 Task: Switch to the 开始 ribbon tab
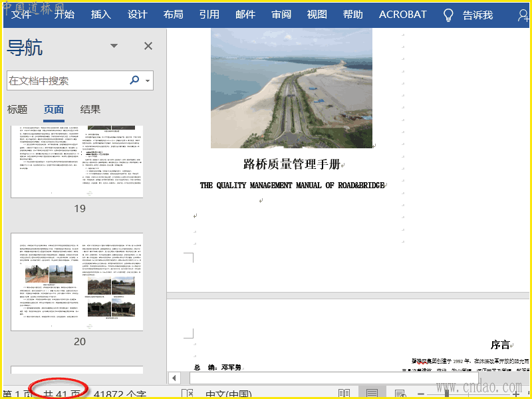coord(65,15)
